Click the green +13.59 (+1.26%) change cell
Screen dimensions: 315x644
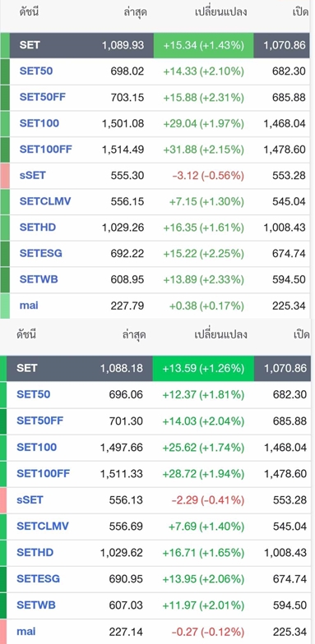point(203,368)
